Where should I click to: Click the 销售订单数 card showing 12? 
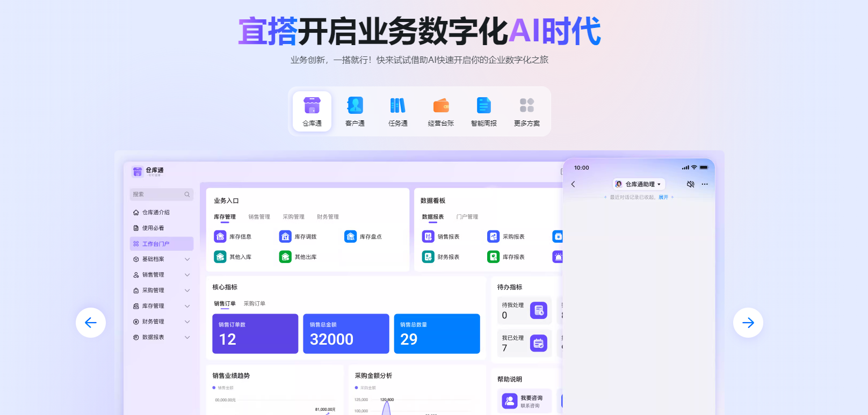255,334
